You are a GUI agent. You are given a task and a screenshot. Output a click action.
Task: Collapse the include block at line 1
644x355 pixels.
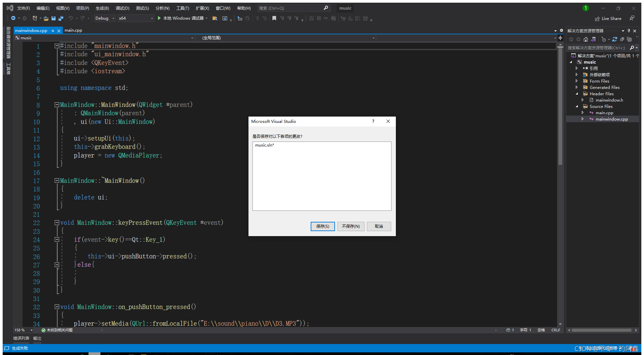pyautogui.click(x=57, y=46)
